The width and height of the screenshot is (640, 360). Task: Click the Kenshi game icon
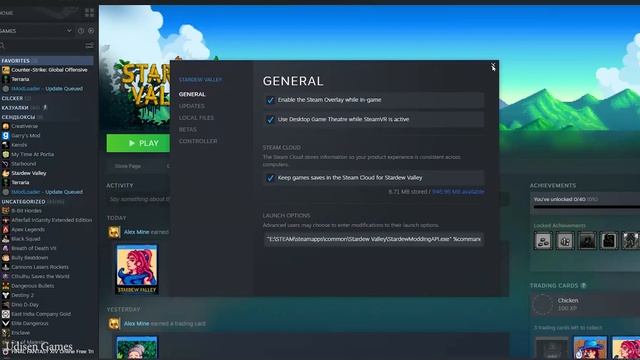(x=6, y=145)
